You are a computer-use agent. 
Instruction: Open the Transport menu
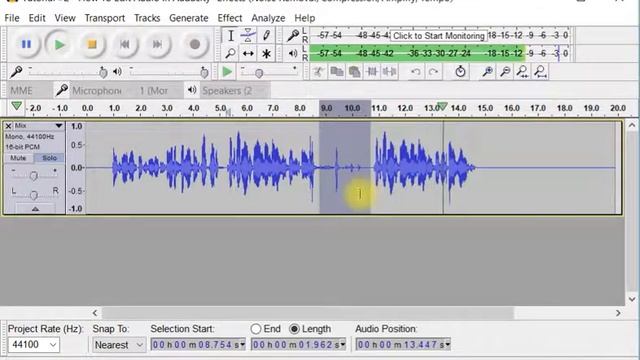point(104,18)
